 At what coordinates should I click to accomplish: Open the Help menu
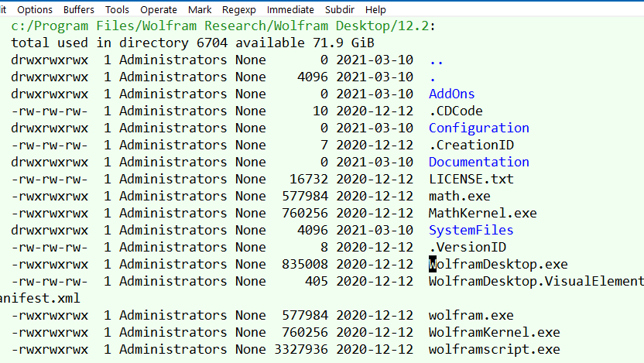(x=375, y=10)
